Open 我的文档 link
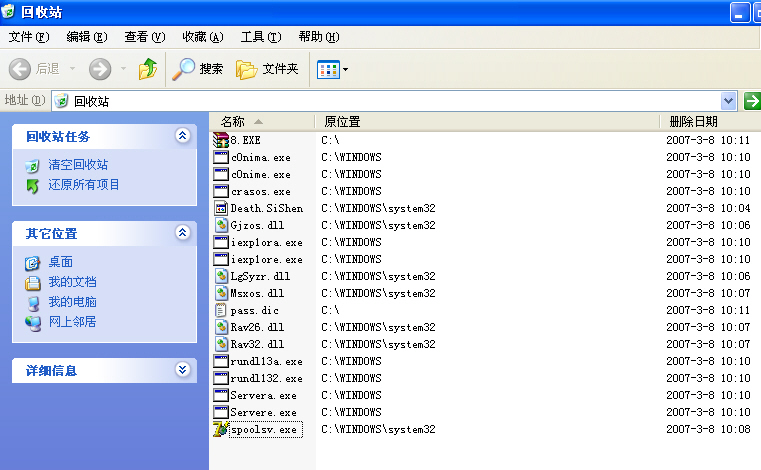This screenshot has height=470, width=761. 72,282
